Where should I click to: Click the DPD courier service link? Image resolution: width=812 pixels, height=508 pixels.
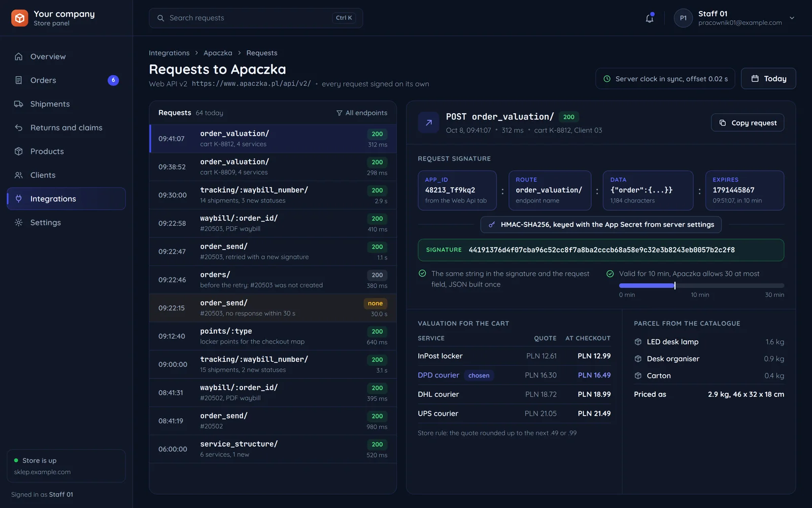[438, 375]
